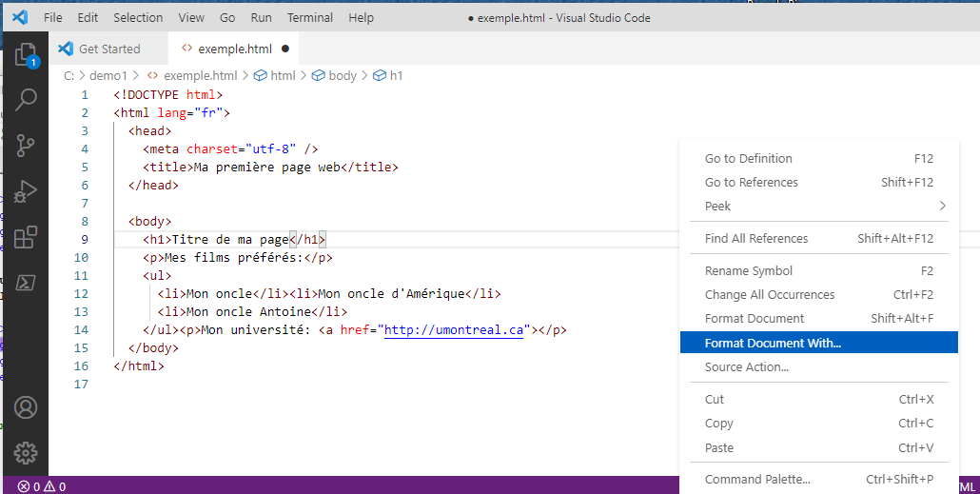Open the Terminal menu
Image resolution: width=980 pixels, height=494 pixels.
(310, 17)
